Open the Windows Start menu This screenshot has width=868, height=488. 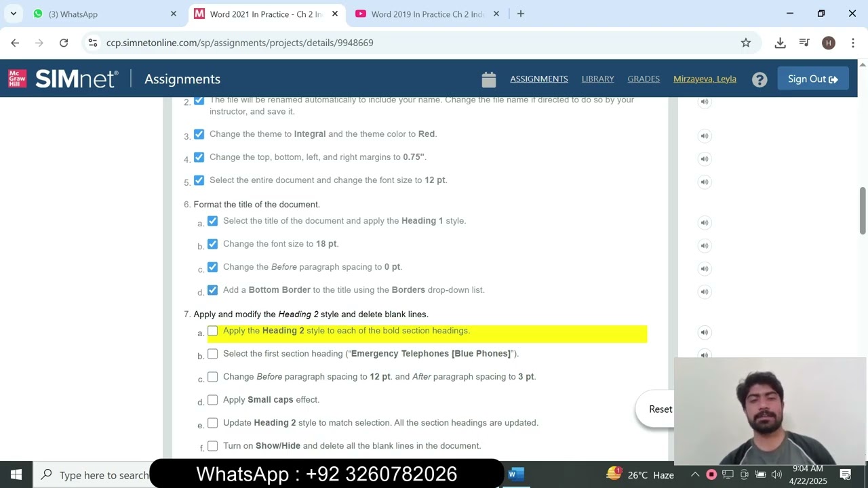[16, 474]
